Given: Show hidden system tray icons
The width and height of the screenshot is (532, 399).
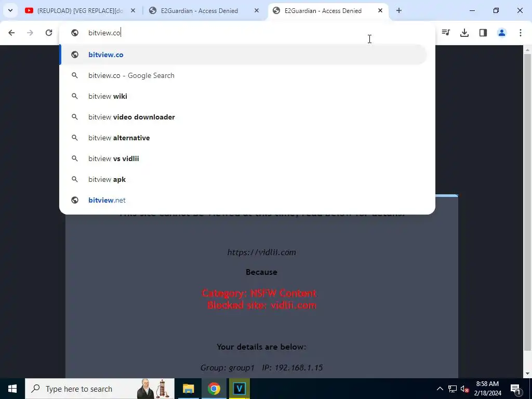Looking at the screenshot, I should (440, 389).
